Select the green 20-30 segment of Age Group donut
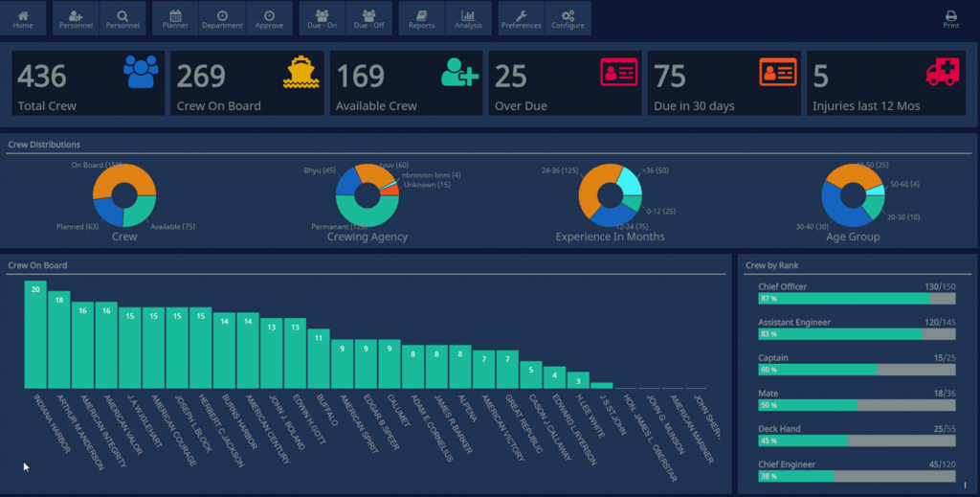This screenshot has height=497, width=980. pos(874,205)
